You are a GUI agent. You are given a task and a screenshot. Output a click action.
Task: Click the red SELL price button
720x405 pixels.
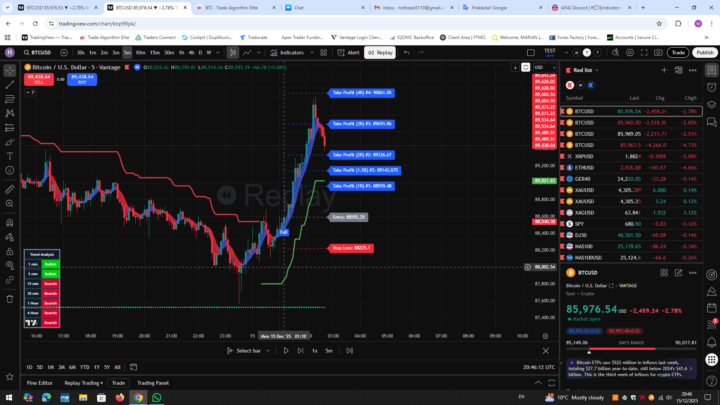[x=39, y=79]
